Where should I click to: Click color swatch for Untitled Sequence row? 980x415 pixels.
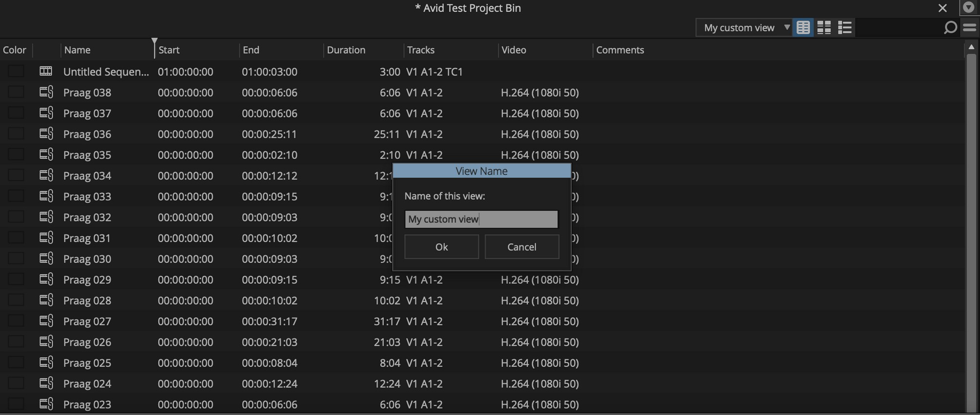coord(16,71)
